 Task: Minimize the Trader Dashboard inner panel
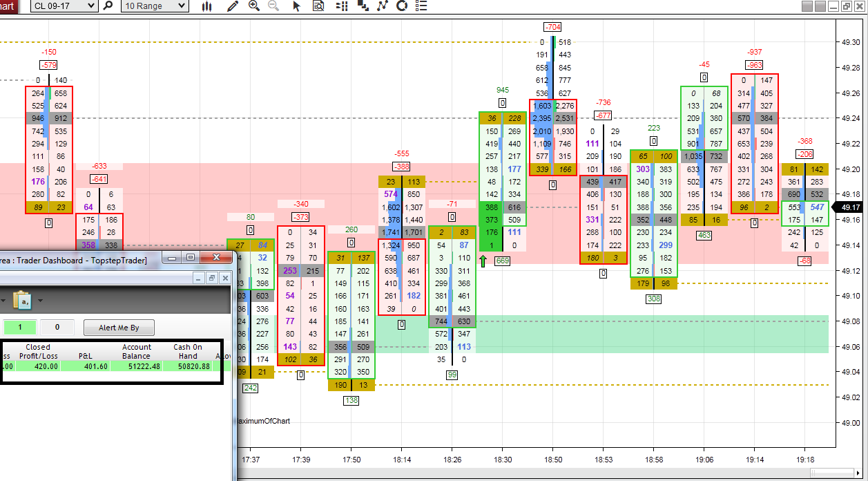(200, 277)
